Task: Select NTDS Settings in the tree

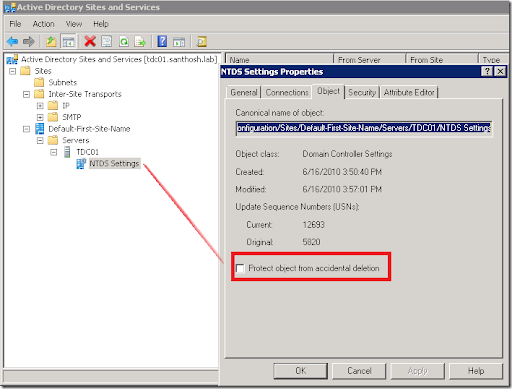Action: pyautogui.click(x=114, y=164)
